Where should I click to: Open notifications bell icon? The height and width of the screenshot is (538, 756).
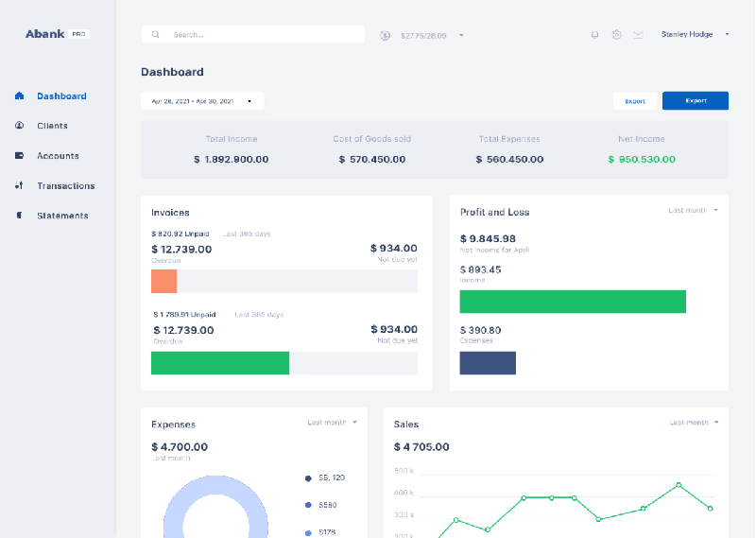point(595,35)
